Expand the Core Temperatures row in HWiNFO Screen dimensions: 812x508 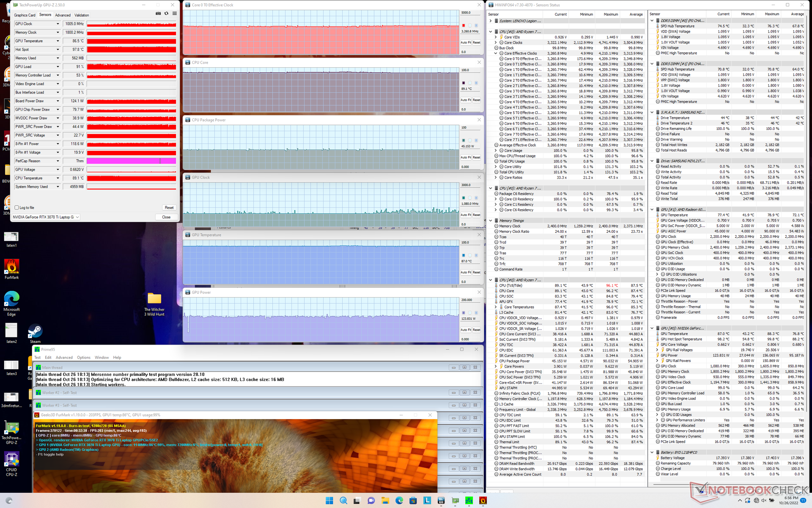(496, 307)
